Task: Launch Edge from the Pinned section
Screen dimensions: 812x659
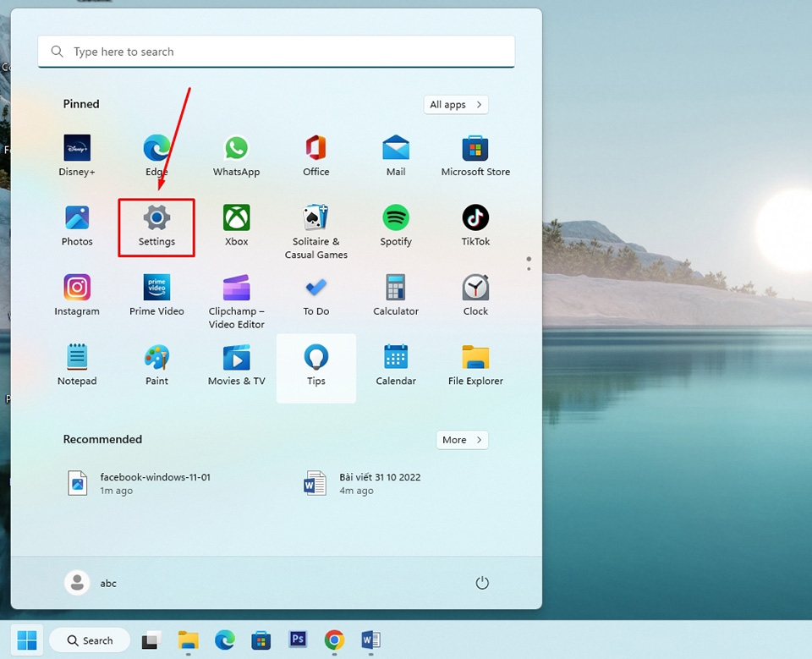Action: [156, 156]
